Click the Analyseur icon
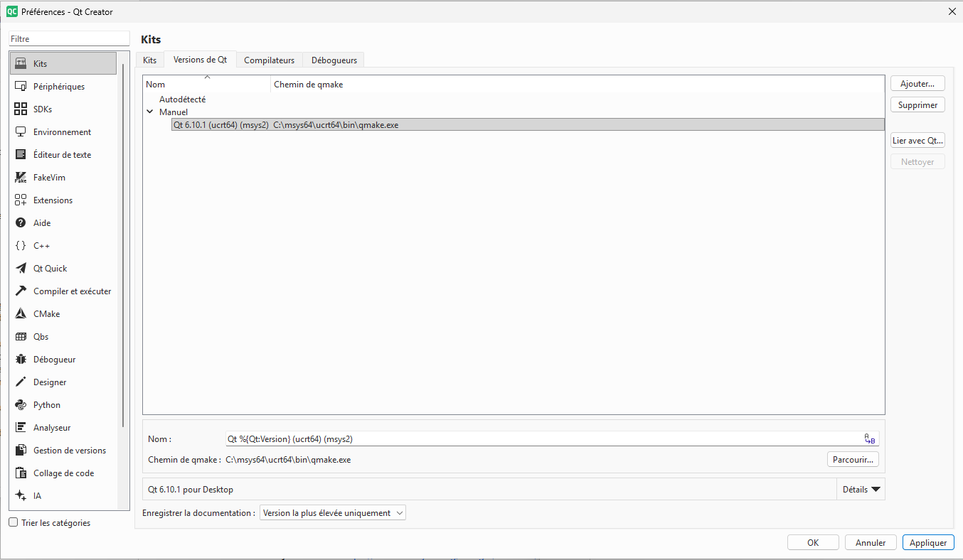The width and height of the screenshot is (963, 560). click(x=21, y=427)
